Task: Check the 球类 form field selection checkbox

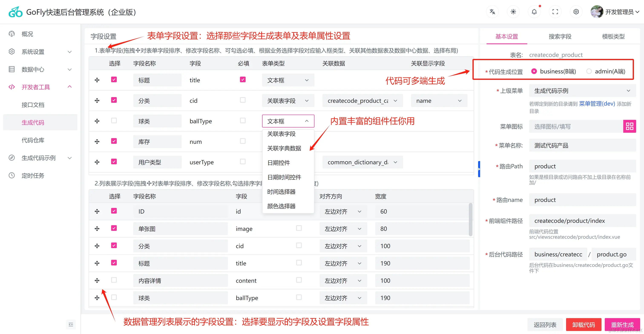Action: tap(114, 121)
